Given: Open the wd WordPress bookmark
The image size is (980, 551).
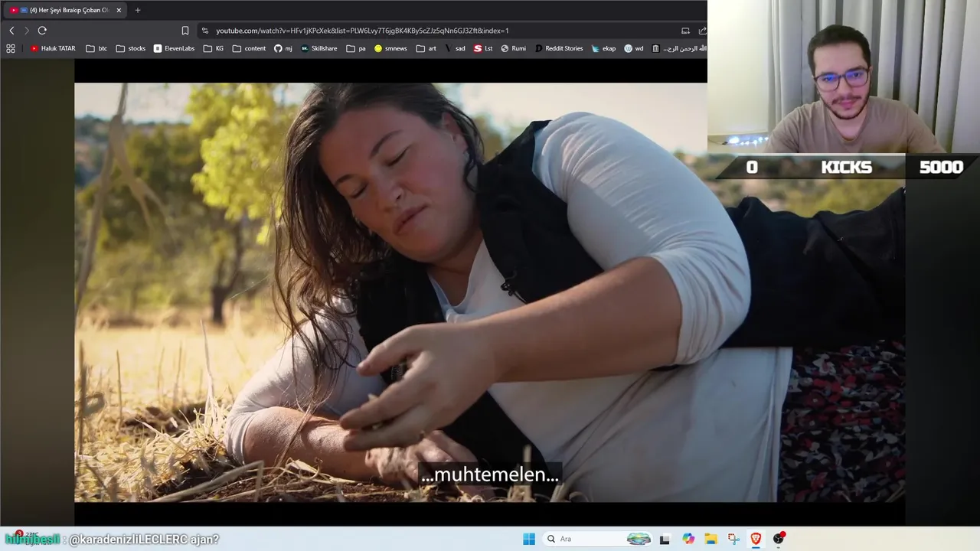Looking at the screenshot, I should pyautogui.click(x=634, y=48).
